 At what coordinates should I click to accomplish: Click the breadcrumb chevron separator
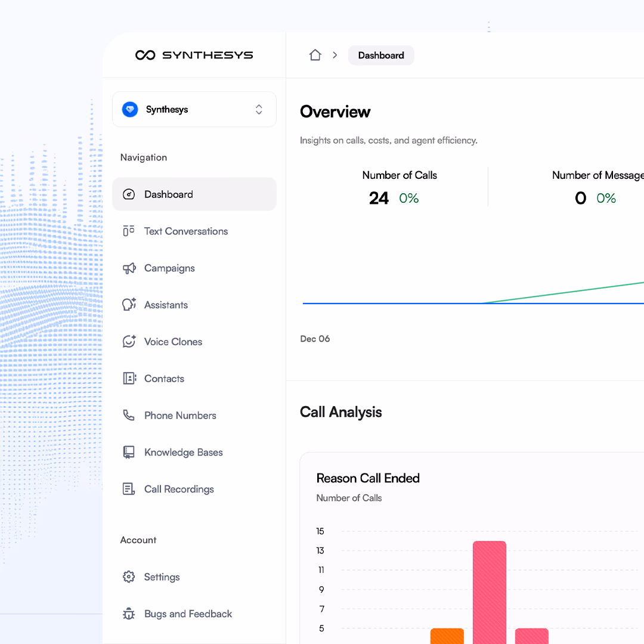click(335, 55)
